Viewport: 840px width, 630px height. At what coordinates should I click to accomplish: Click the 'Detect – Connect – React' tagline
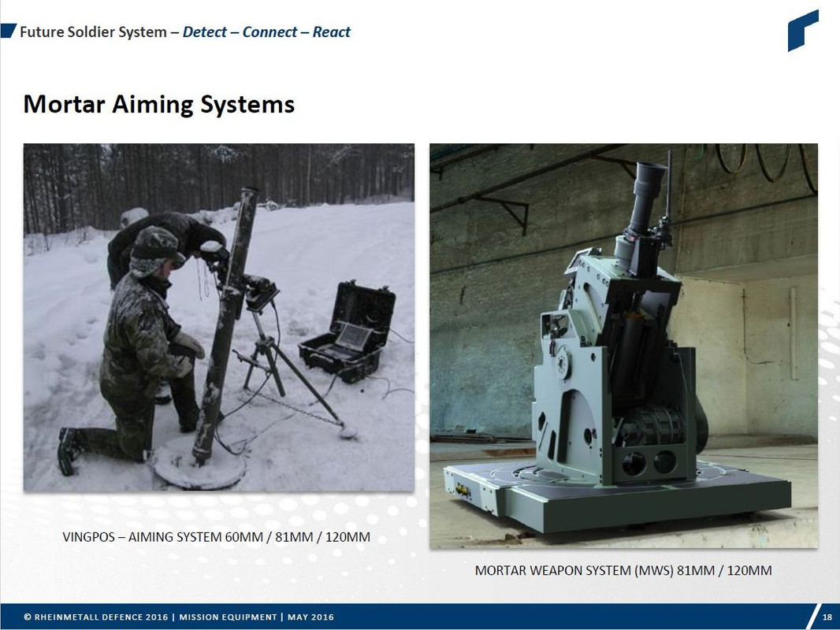(x=266, y=32)
